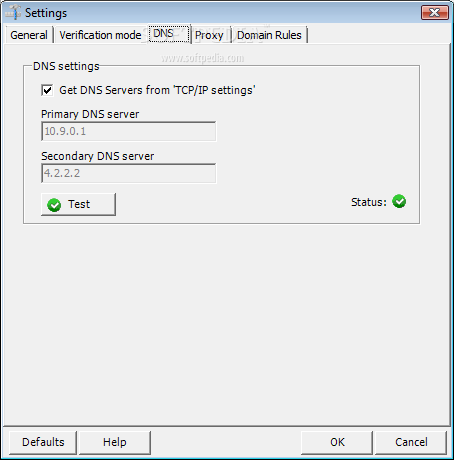This screenshot has height=460, width=454.
Task: Click the Test button
Action: pyautogui.click(x=78, y=204)
